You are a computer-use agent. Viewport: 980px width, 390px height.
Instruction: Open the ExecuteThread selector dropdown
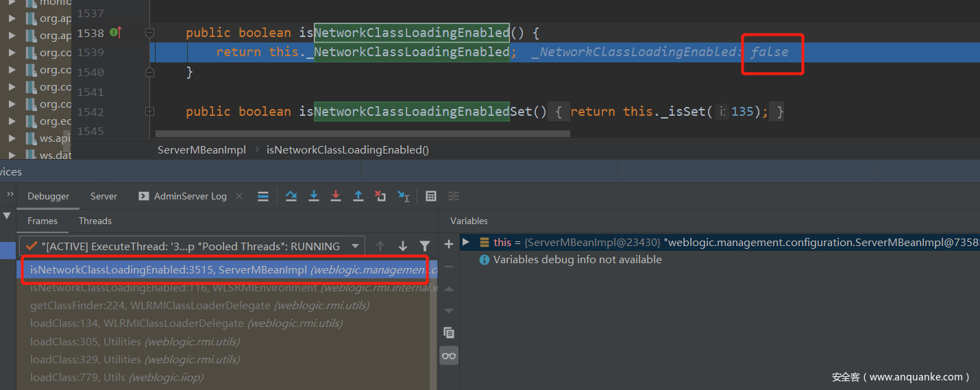(x=355, y=246)
